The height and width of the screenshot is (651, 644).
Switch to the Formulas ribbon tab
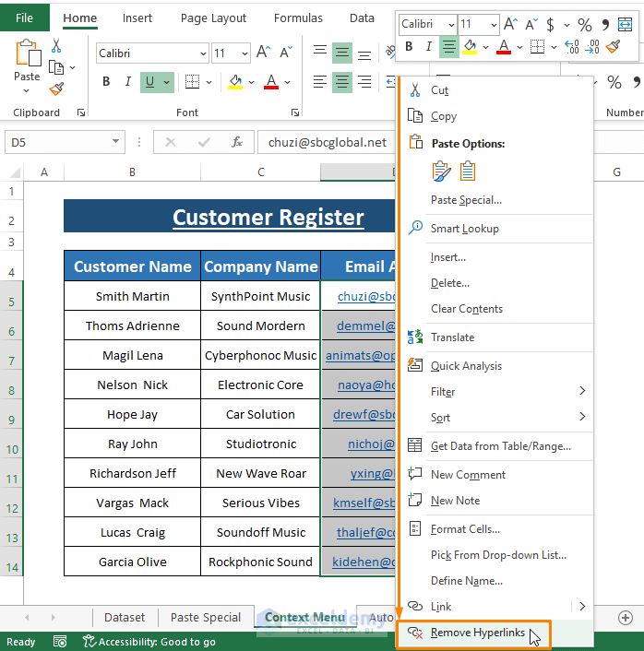click(x=298, y=18)
